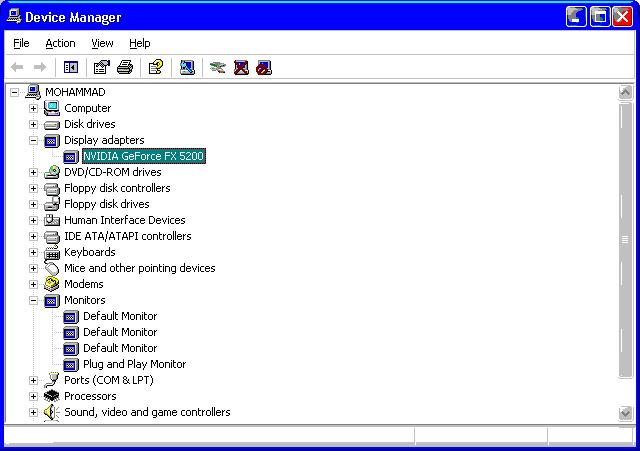Open the File menu
640x451 pixels.
(x=21, y=43)
